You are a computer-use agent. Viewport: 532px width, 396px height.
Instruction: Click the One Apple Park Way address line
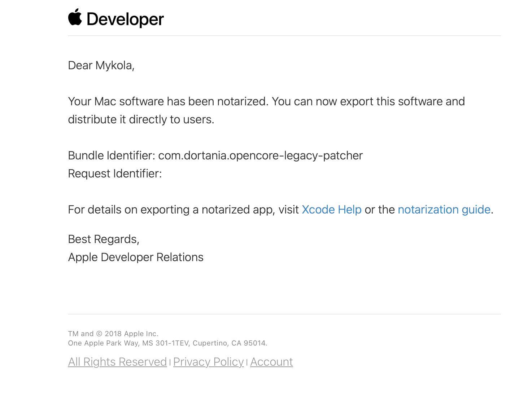click(167, 343)
